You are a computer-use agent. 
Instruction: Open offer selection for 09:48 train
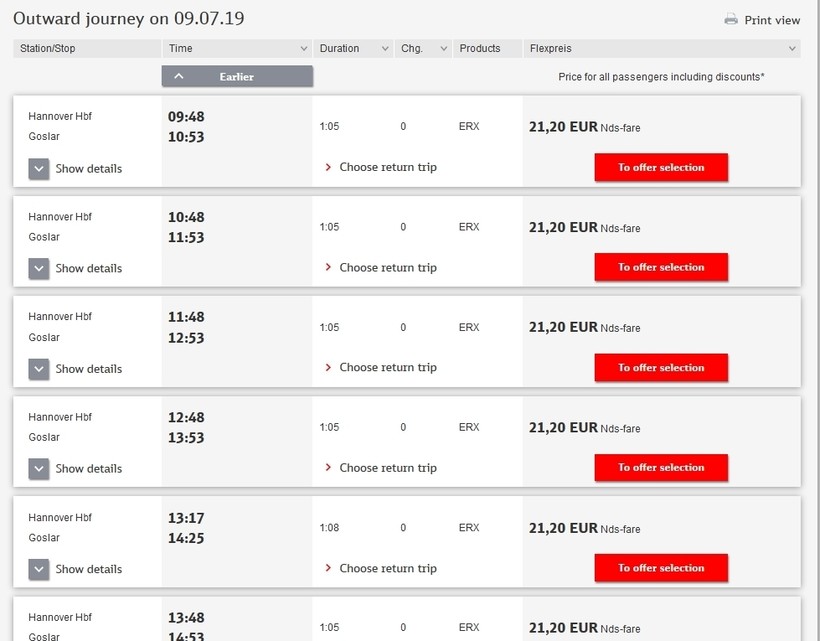click(x=661, y=168)
